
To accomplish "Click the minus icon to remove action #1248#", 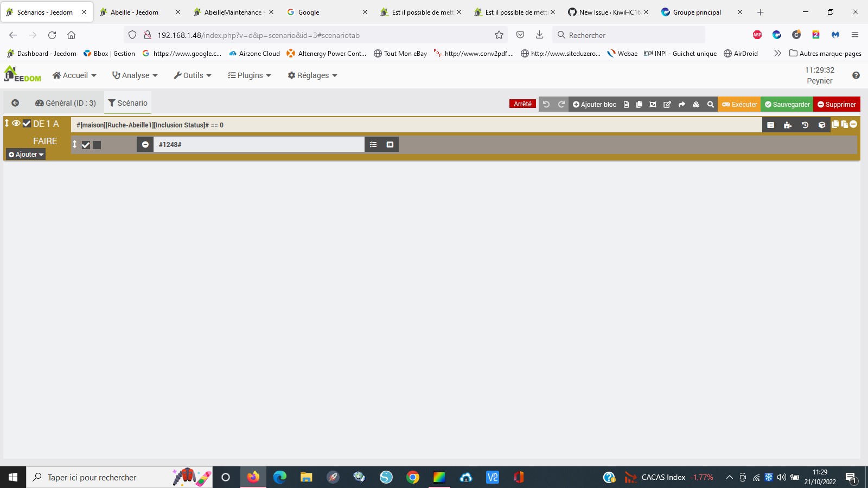I will click(144, 144).
